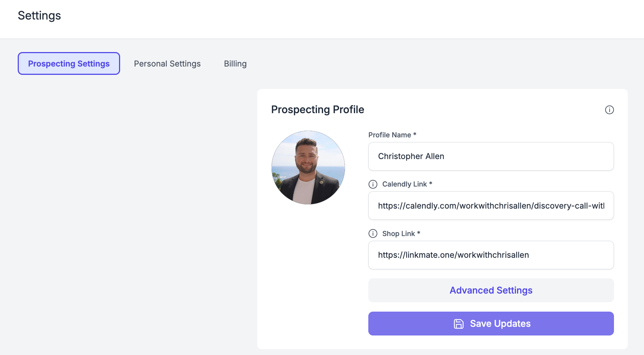Click the Save Updates button text
Screen dimensions: 644x355
500,324
